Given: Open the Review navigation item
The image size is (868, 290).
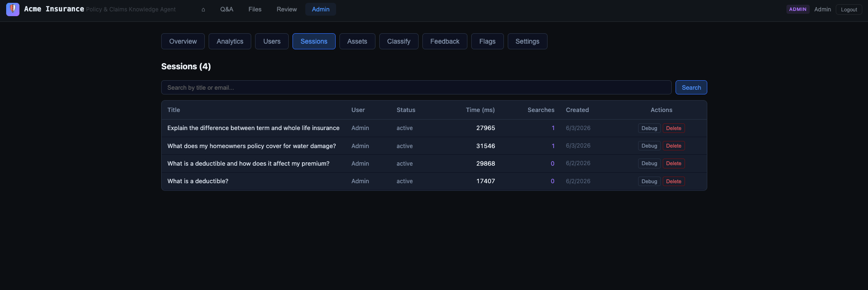Looking at the screenshot, I should pos(287,9).
